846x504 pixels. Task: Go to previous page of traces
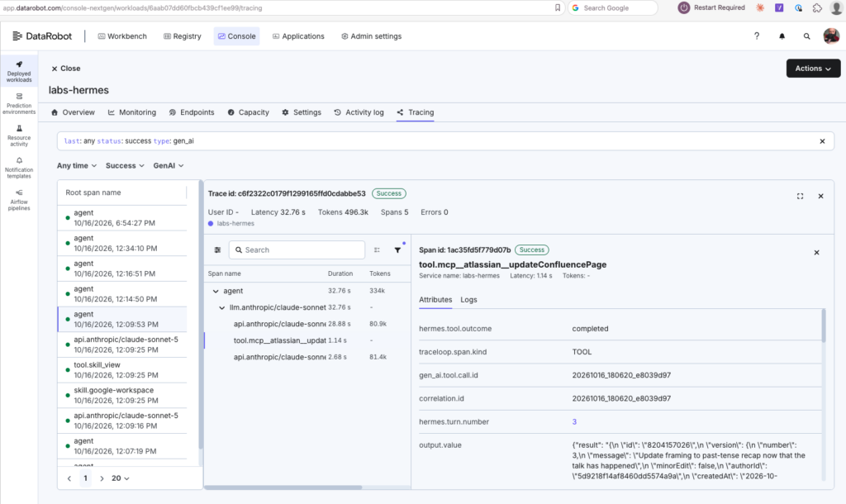click(x=69, y=478)
